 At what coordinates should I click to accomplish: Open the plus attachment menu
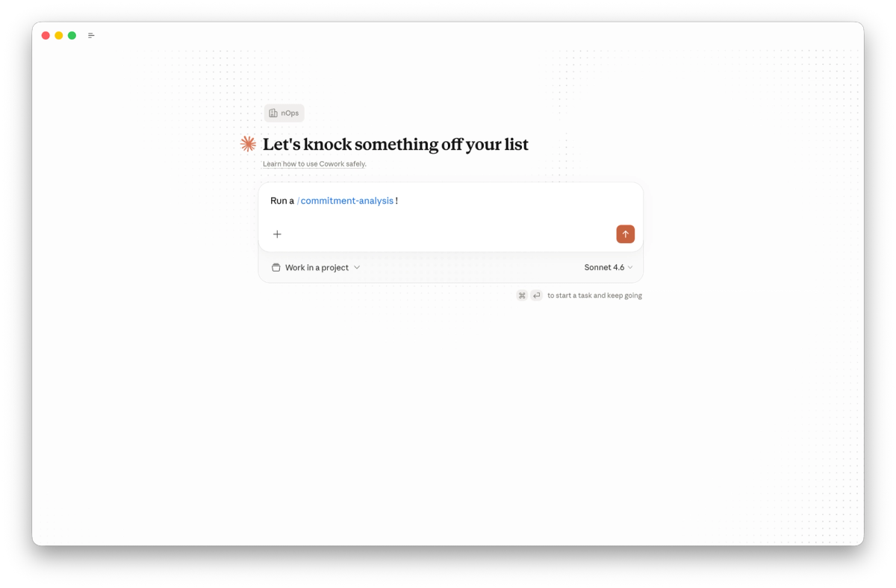pos(277,234)
